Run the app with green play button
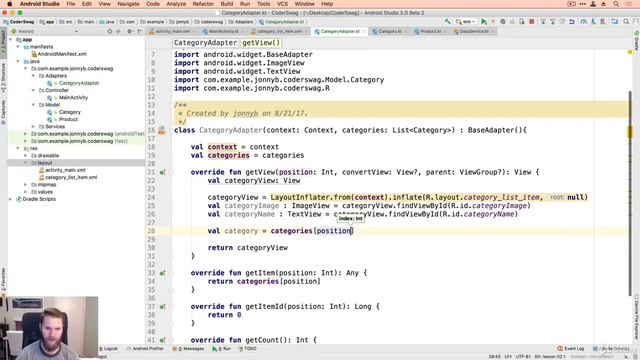 tap(484, 22)
